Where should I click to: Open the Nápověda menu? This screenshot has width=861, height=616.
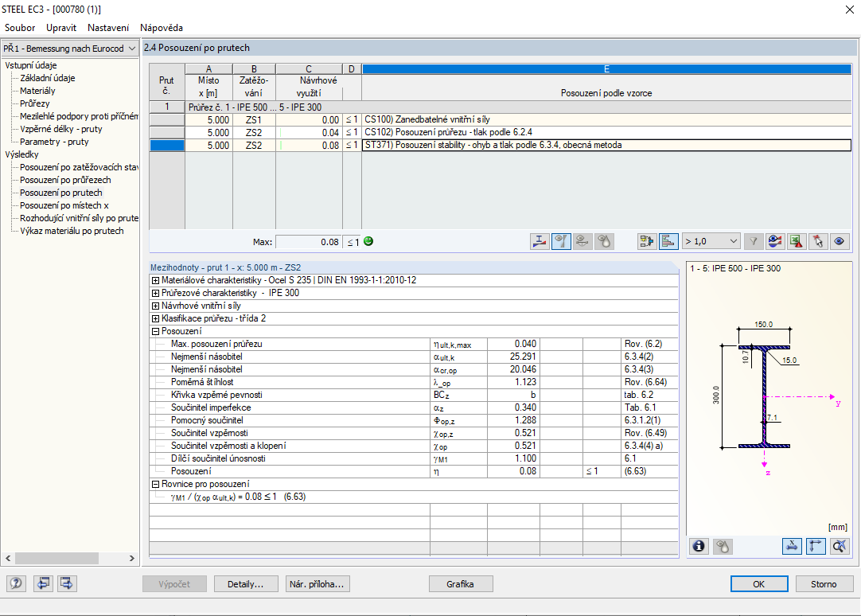[x=162, y=27]
